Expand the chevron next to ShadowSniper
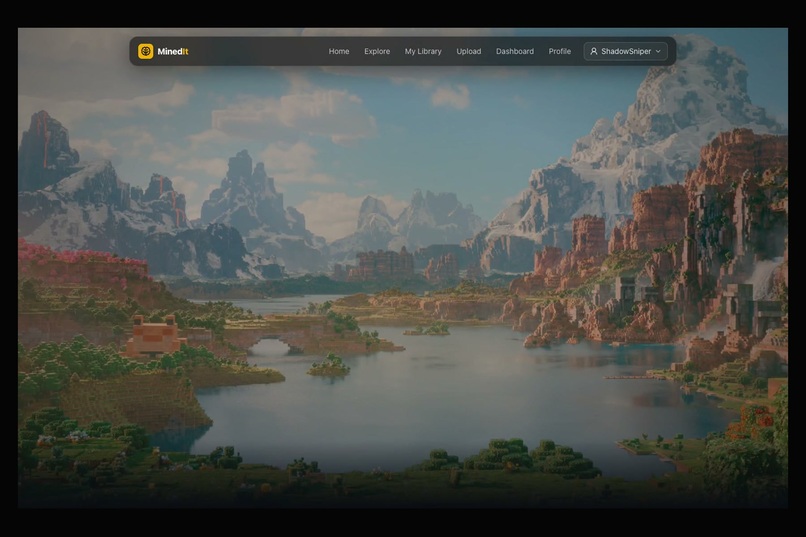806x537 pixels. pyautogui.click(x=658, y=51)
